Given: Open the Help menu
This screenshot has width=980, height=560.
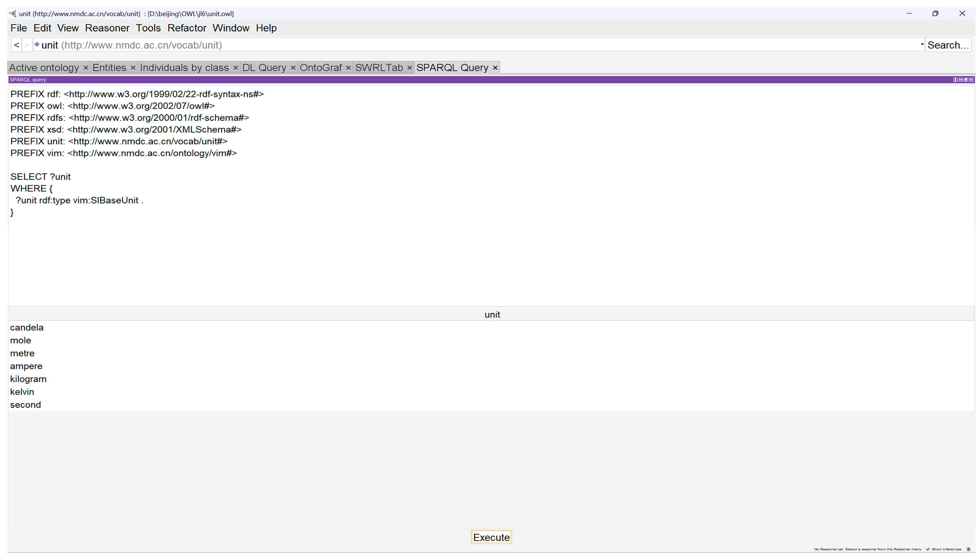Looking at the screenshot, I should [x=266, y=28].
